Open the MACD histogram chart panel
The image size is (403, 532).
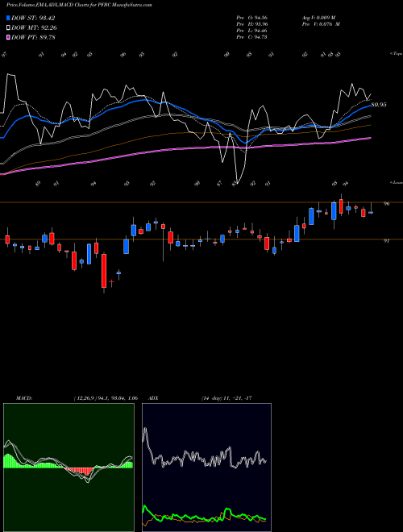click(69, 468)
